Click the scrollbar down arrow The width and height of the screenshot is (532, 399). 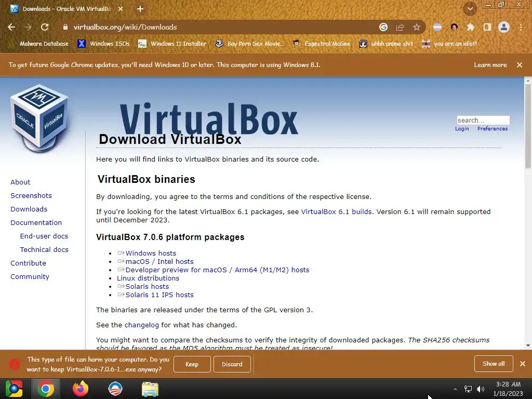tap(528, 345)
